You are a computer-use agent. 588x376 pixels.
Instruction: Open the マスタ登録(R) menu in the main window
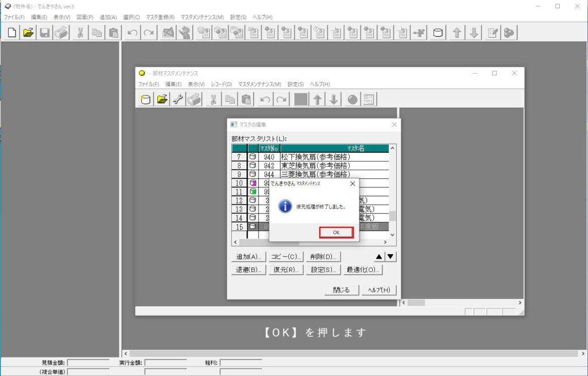[160, 17]
